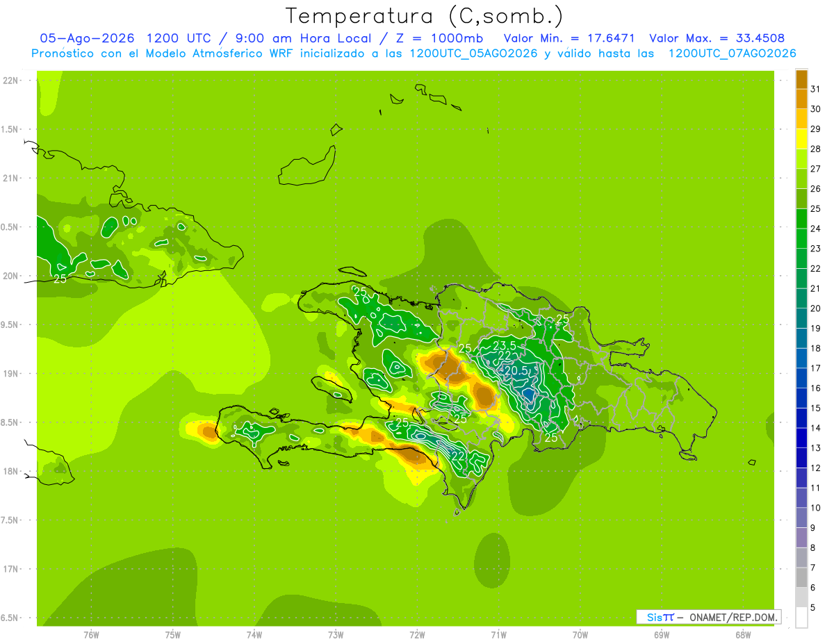Click the "23.5" contour label on the map
Screen dimensions: 834x644
[x=504, y=345]
